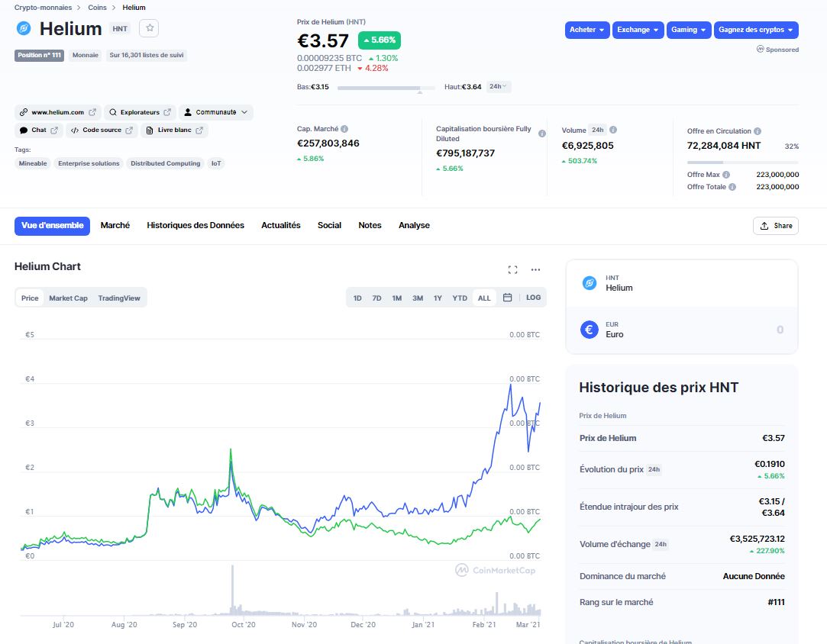
Task: Switch chart to Market Cap view
Action: click(68, 298)
